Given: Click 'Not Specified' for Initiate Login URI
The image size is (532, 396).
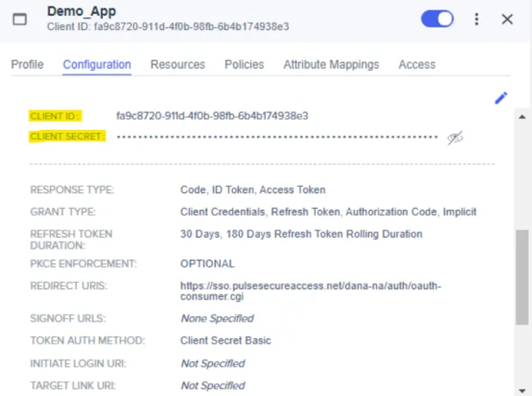Looking at the screenshot, I should [213, 364].
